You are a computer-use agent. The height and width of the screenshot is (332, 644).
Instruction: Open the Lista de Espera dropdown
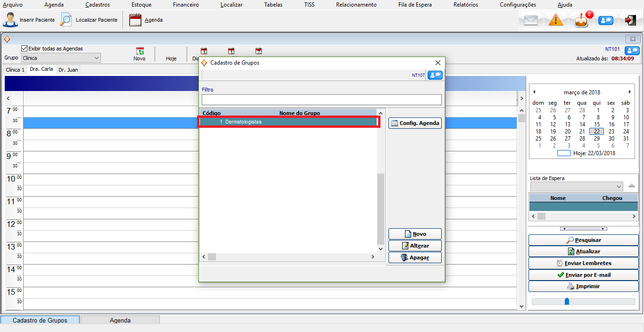pyautogui.click(x=619, y=186)
